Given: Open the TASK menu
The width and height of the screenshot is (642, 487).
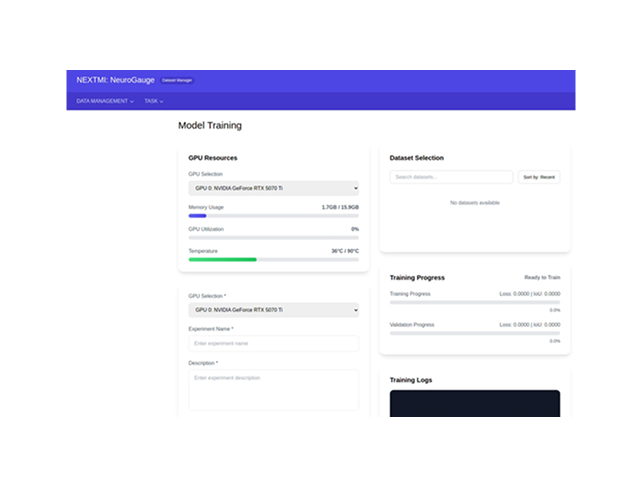Looking at the screenshot, I should [153, 101].
